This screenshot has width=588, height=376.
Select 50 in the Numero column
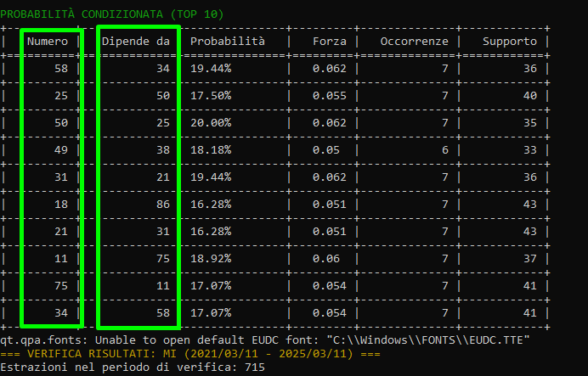(x=61, y=123)
